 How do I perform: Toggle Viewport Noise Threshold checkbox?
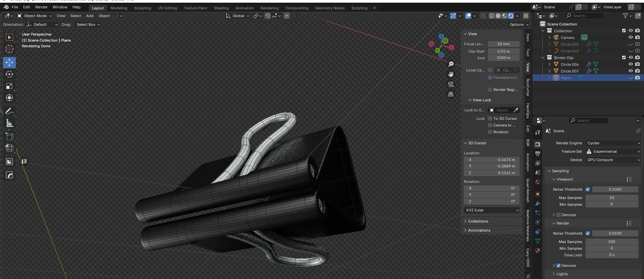pyautogui.click(x=588, y=189)
